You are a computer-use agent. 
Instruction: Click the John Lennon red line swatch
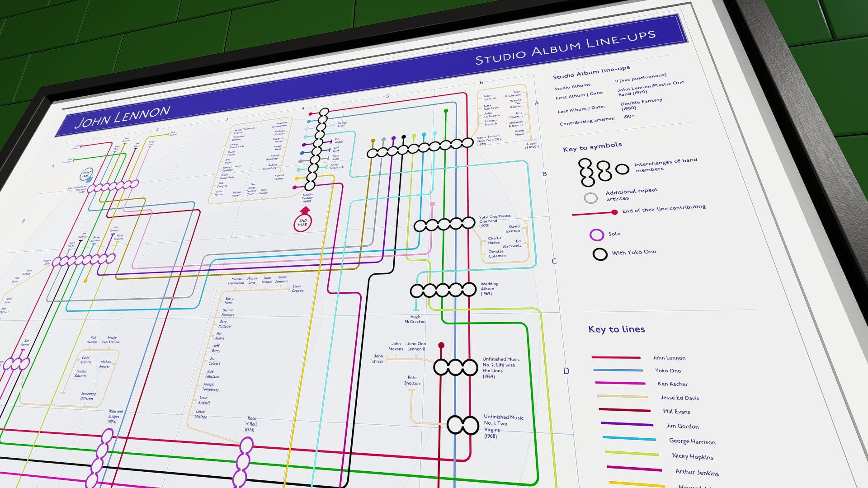point(616,357)
